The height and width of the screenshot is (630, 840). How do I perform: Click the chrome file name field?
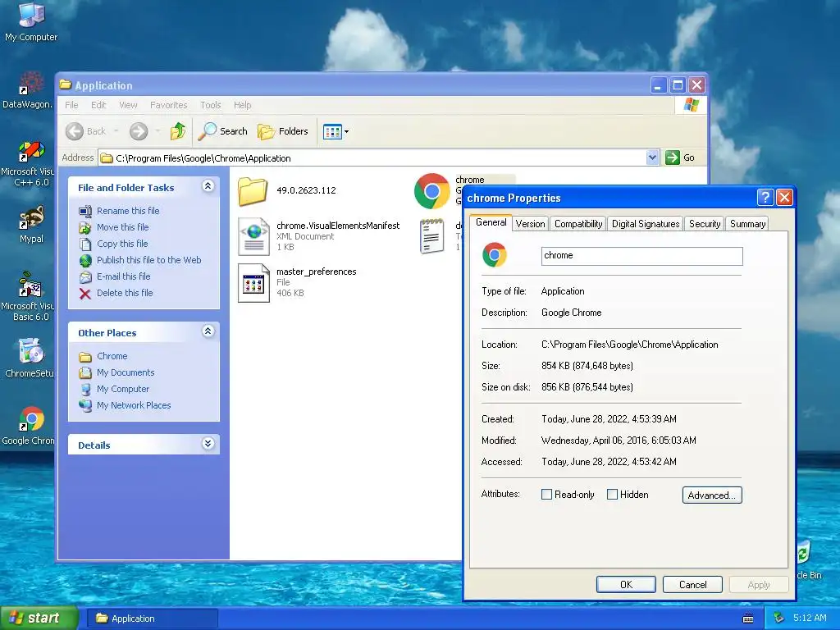pos(641,256)
